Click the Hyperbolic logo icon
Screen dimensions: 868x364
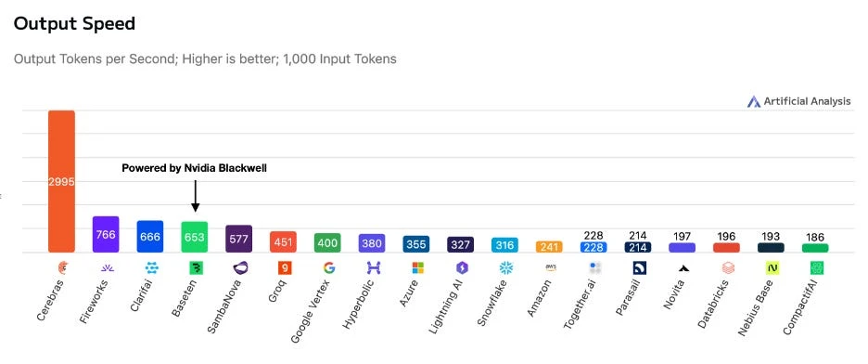click(x=374, y=268)
